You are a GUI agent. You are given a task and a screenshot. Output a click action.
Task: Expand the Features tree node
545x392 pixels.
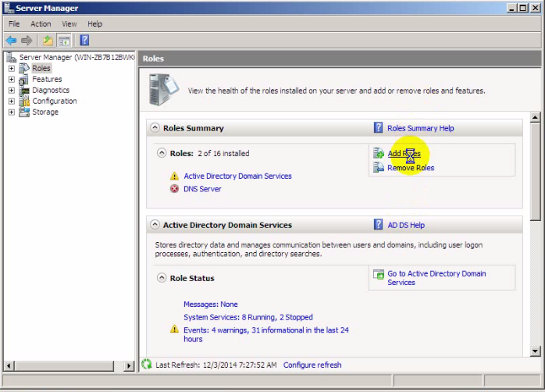(x=12, y=79)
